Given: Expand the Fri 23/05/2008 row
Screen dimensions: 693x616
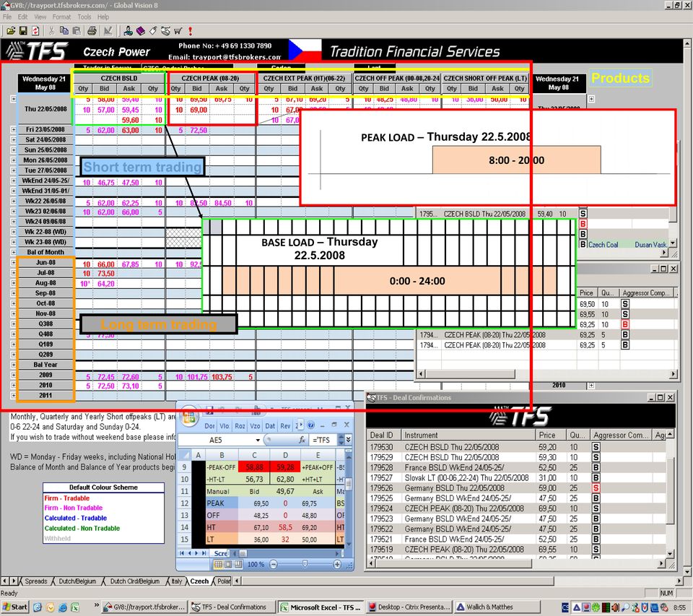Looking at the screenshot, I should point(13,129).
